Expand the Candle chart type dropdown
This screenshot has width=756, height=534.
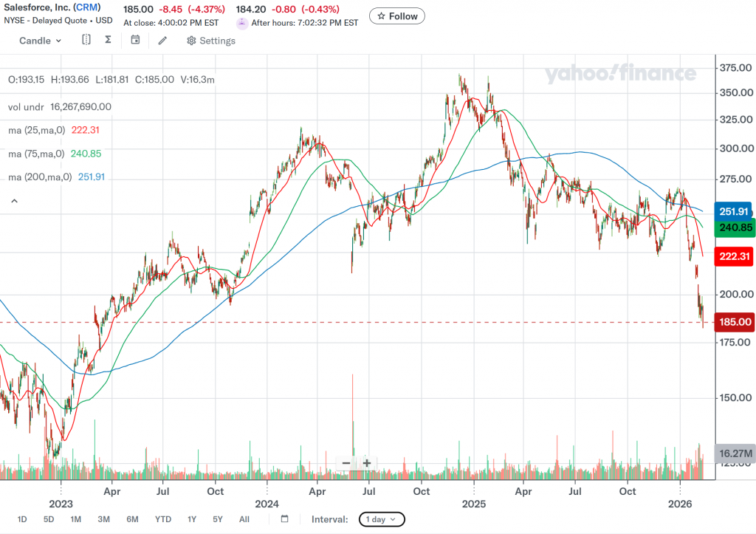pos(41,41)
